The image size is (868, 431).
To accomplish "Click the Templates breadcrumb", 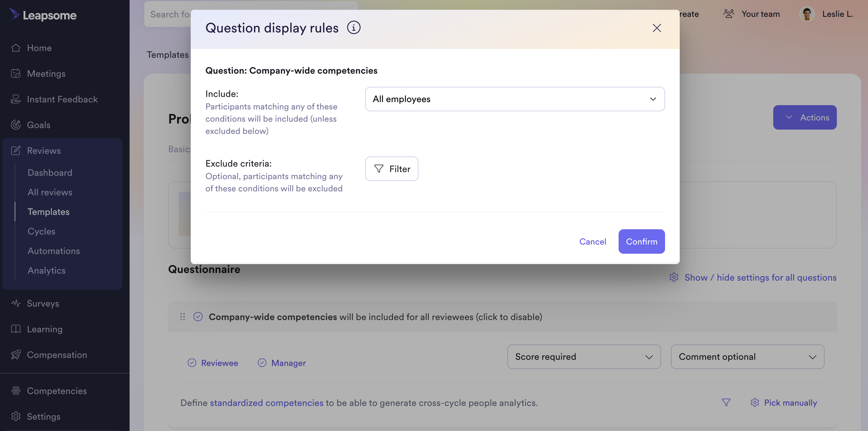I will [x=167, y=55].
